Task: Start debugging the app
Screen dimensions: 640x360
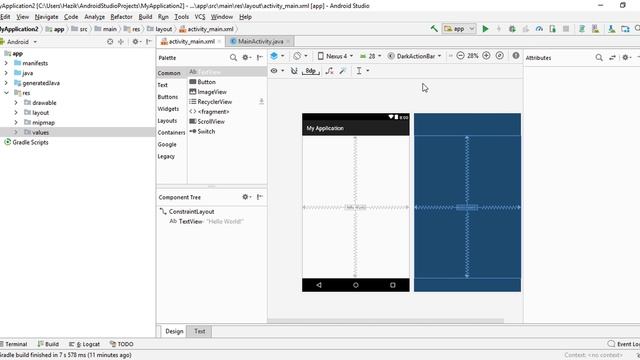Action: [512, 29]
